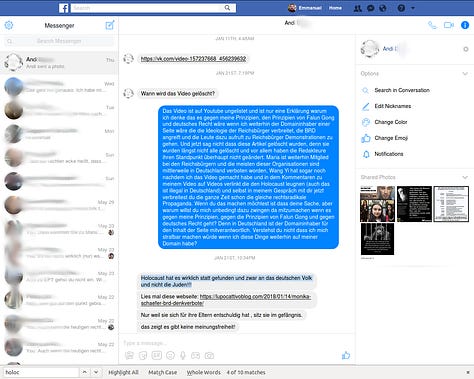The height and width of the screenshot is (379, 474).
Task: Select Edit Nicknames option
Action: point(393,106)
